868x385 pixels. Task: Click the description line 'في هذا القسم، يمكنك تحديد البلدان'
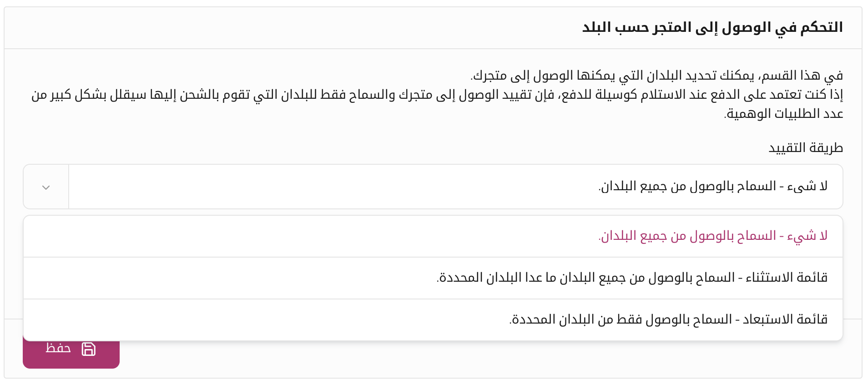pos(657,75)
